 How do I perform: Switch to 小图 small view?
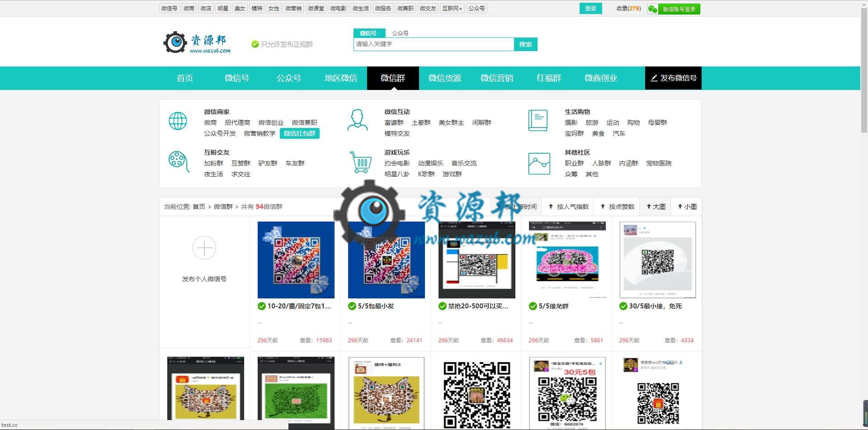click(x=687, y=207)
